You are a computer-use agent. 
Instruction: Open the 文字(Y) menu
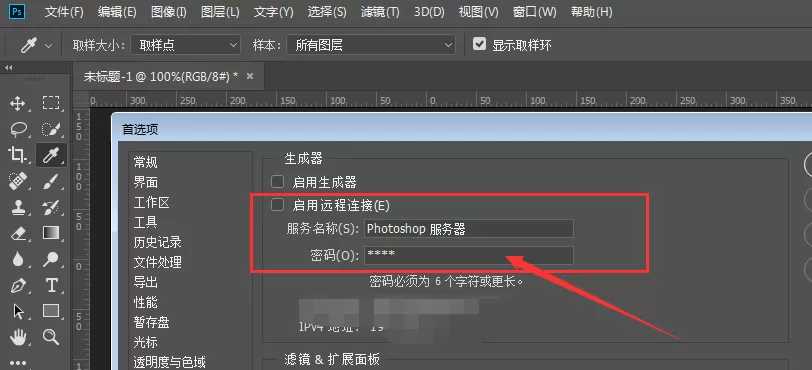click(273, 12)
